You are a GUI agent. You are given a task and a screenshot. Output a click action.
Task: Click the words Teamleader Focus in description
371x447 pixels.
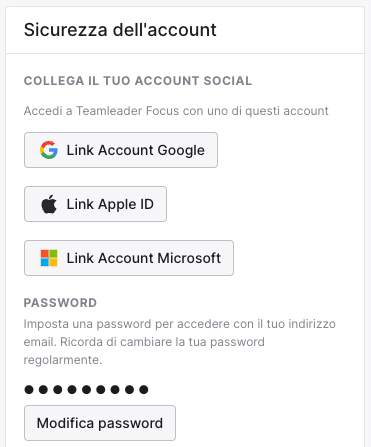128,111
